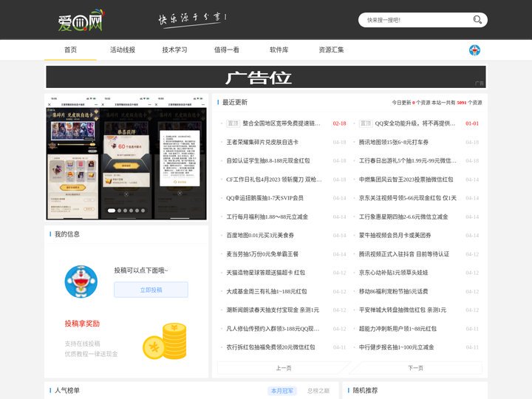
Task: Click the 人气榜单 section heading
Action: [x=67, y=391]
